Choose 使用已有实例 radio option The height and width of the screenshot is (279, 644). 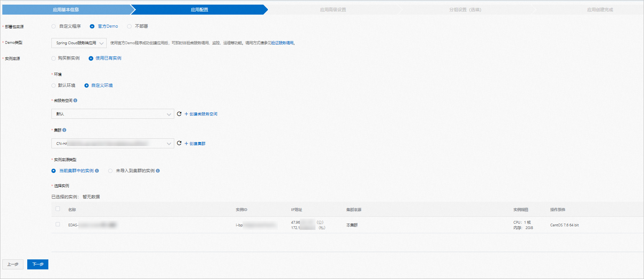[91, 58]
